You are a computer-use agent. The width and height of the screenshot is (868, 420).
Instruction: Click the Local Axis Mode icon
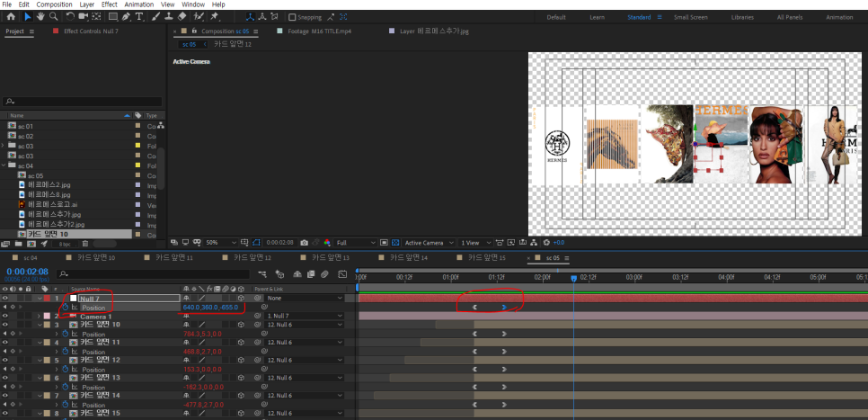point(250,17)
